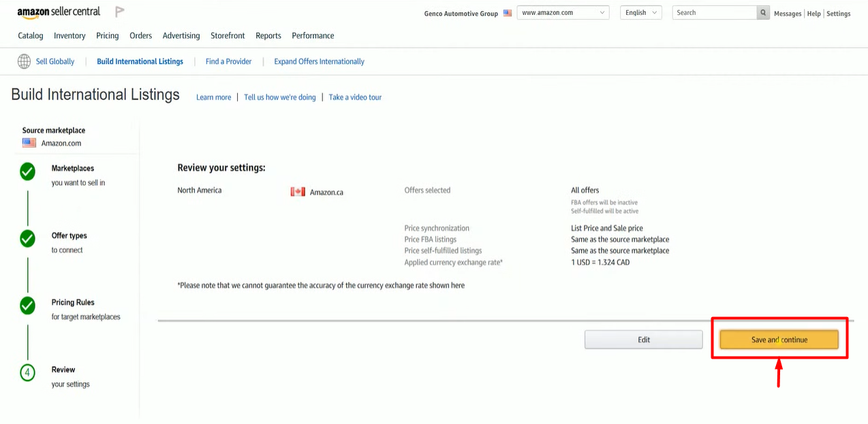Open the Storefront menu

(228, 35)
